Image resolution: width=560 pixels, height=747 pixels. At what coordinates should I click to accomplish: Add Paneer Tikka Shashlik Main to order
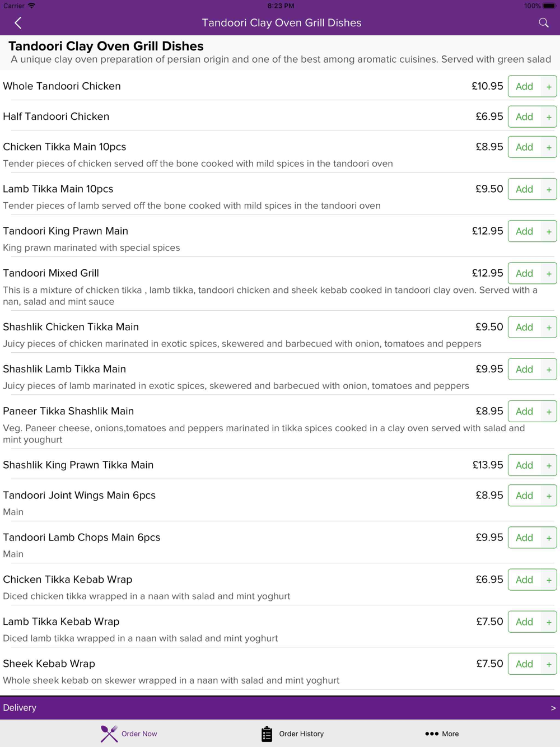(x=524, y=412)
